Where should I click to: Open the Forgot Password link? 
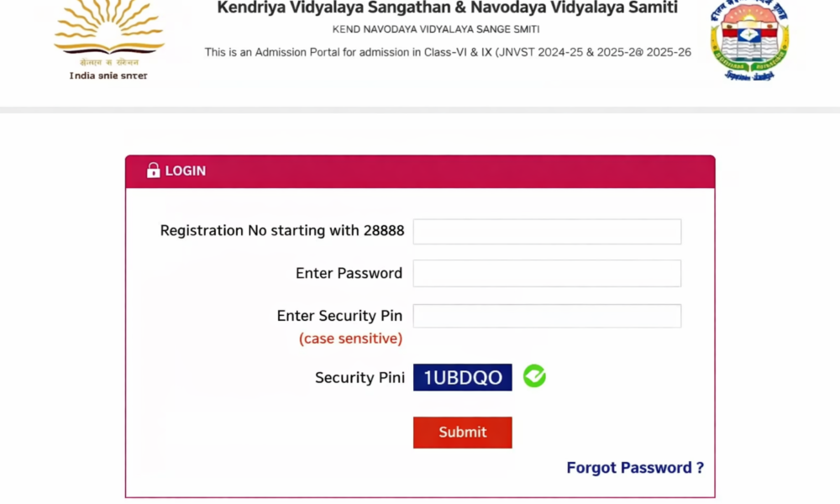click(x=635, y=468)
